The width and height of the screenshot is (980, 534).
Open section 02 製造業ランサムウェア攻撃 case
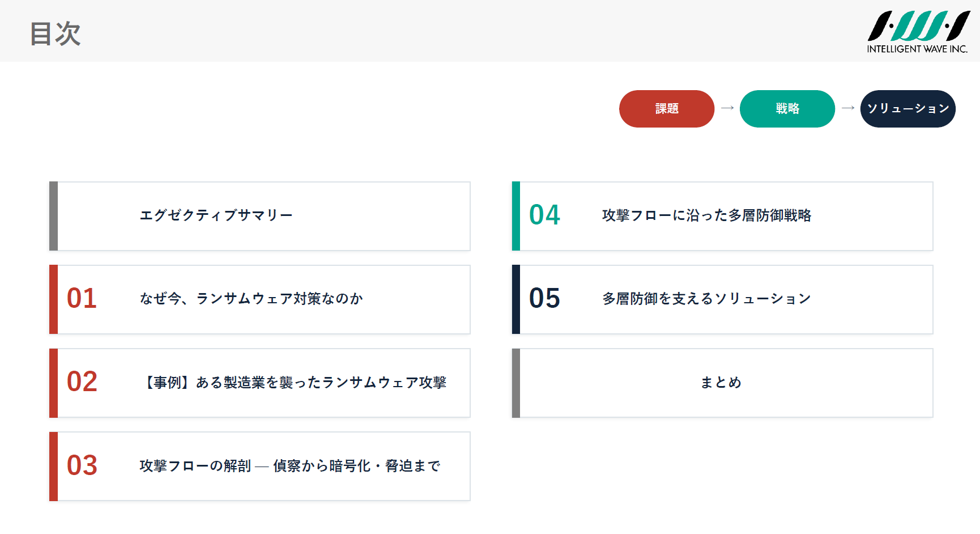point(260,383)
